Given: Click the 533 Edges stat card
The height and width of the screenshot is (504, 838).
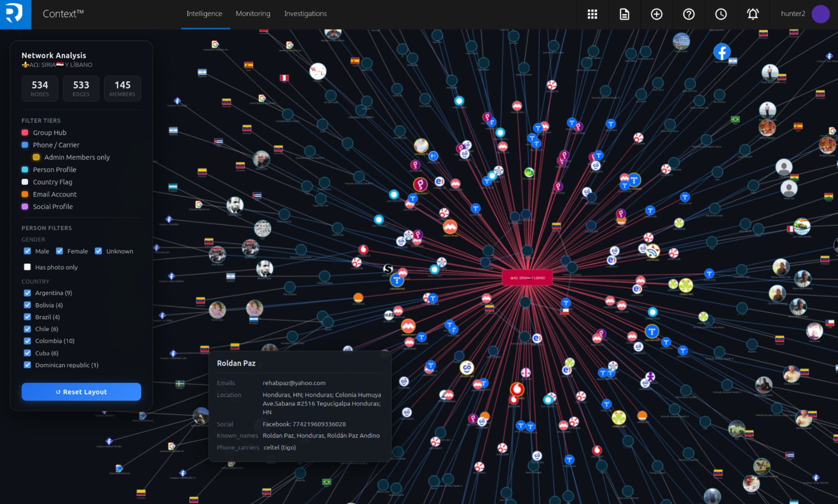Looking at the screenshot, I should [81, 89].
